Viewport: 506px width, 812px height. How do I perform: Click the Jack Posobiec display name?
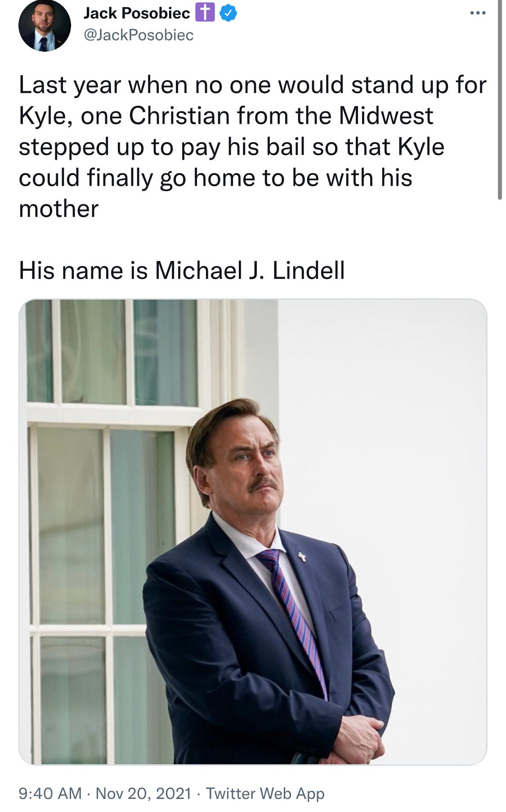pos(137,13)
